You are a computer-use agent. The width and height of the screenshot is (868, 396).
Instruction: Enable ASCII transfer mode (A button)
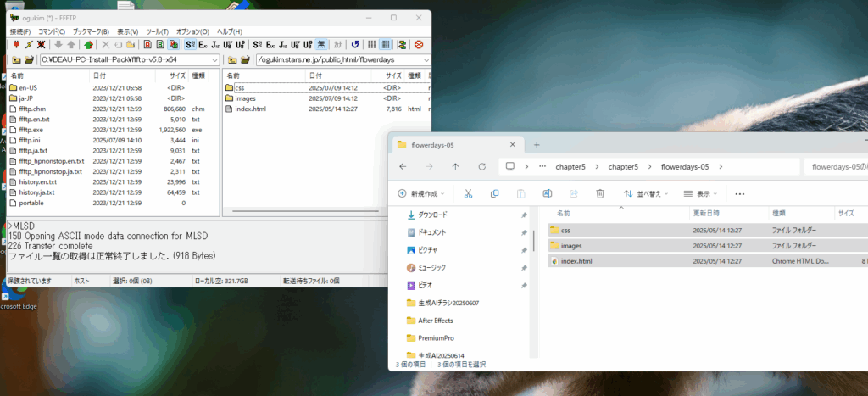(x=147, y=44)
